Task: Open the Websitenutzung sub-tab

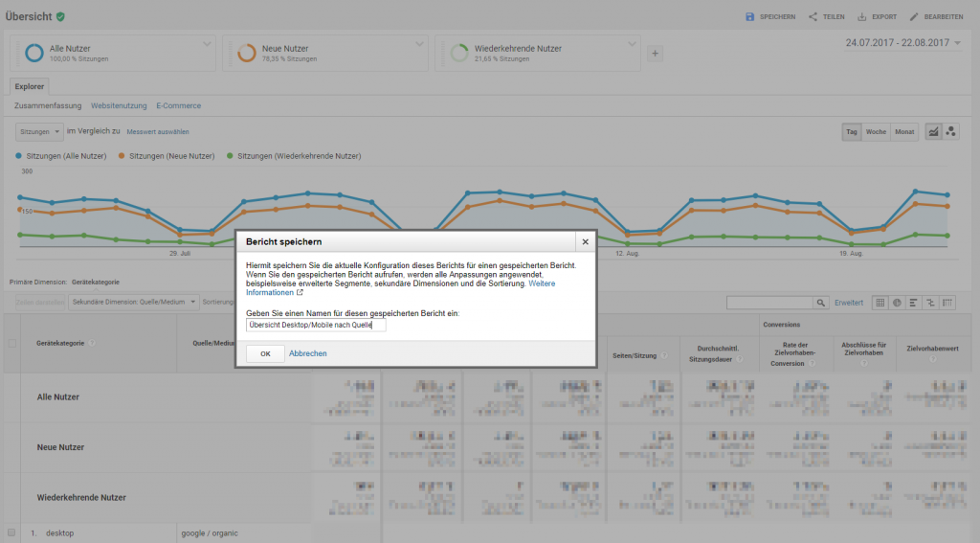Action: [119, 105]
